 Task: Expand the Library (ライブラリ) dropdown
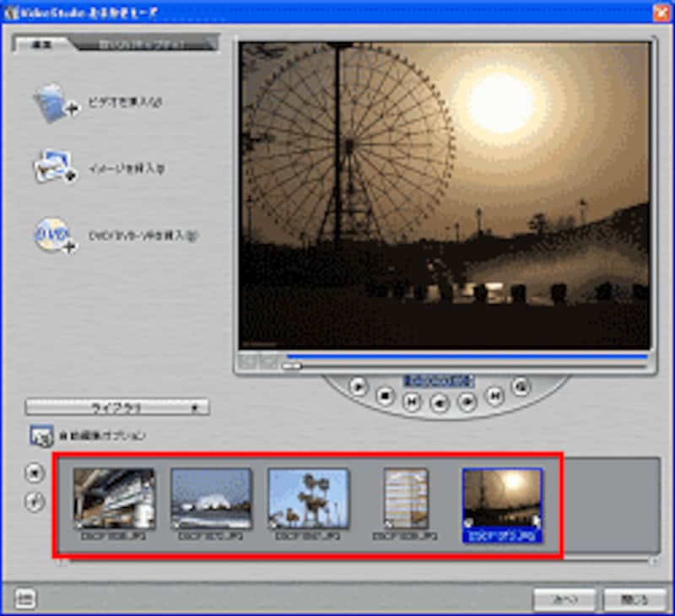pyautogui.click(x=117, y=408)
